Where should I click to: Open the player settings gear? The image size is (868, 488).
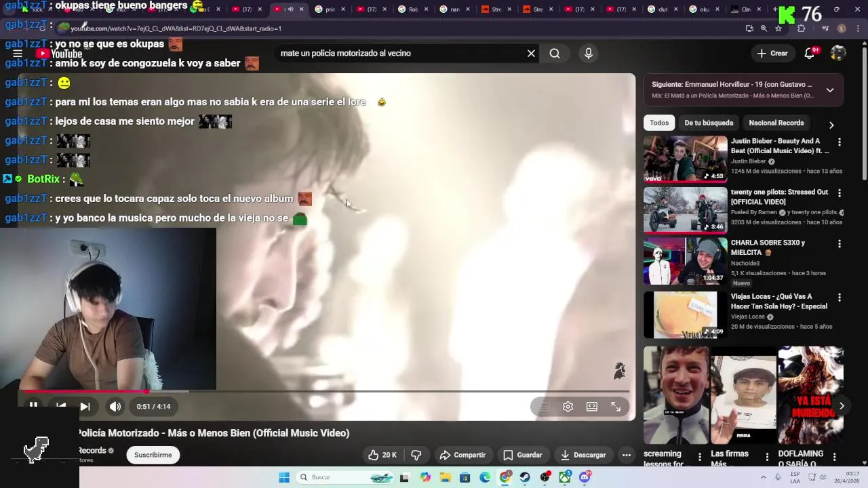(568, 407)
